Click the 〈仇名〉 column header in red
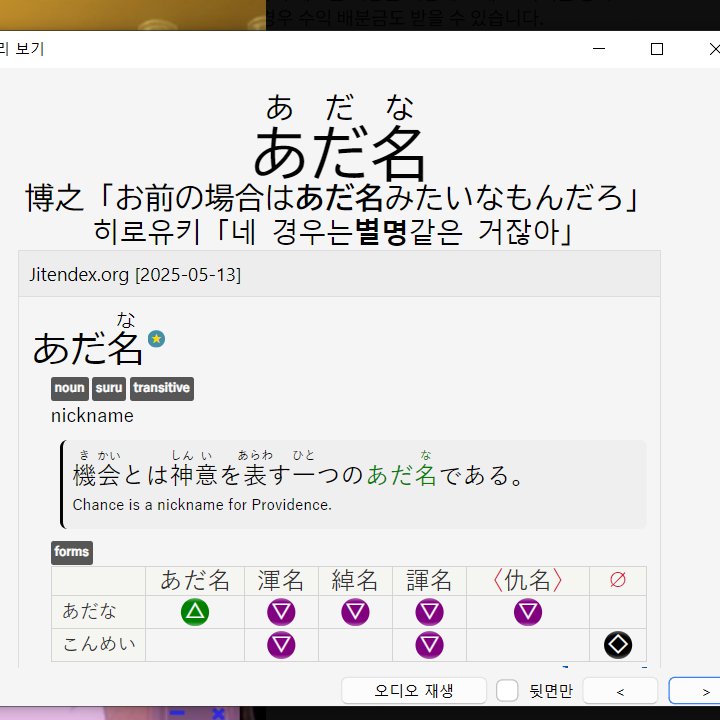The image size is (720, 720). pyautogui.click(x=528, y=580)
